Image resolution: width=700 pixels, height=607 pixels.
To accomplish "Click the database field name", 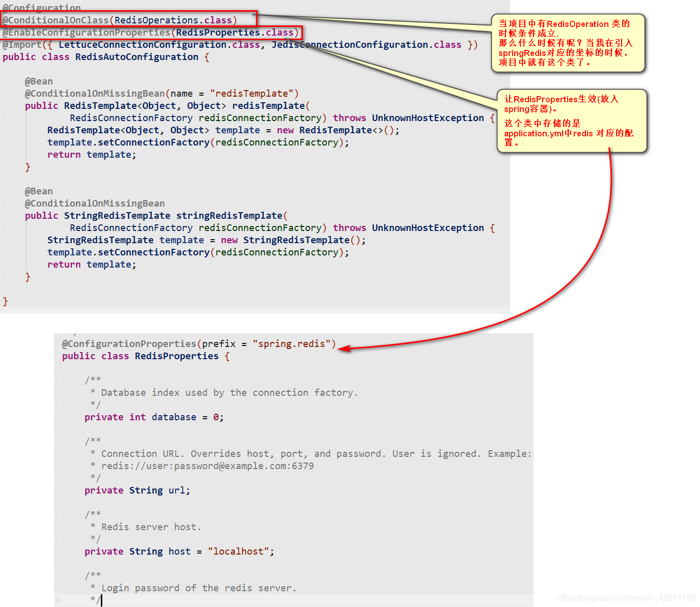I will point(174,417).
